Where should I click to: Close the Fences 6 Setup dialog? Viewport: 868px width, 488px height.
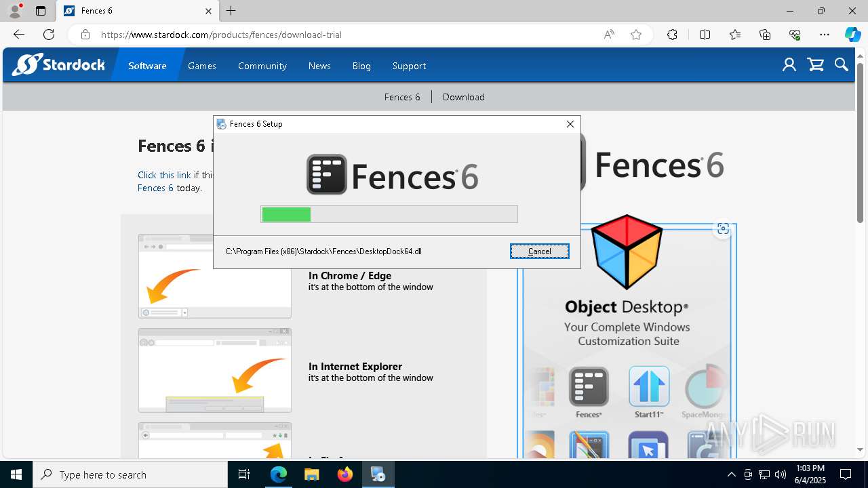pos(570,124)
